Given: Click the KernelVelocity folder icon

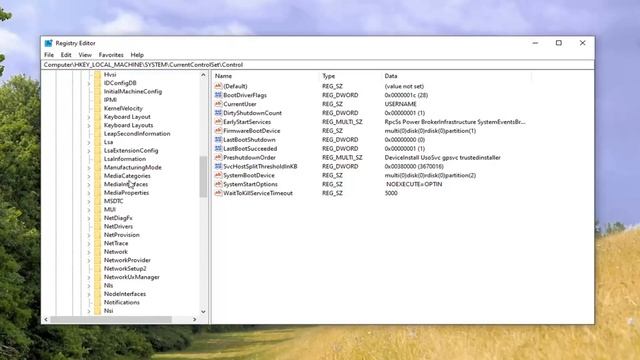Looking at the screenshot, I should click(98, 108).
